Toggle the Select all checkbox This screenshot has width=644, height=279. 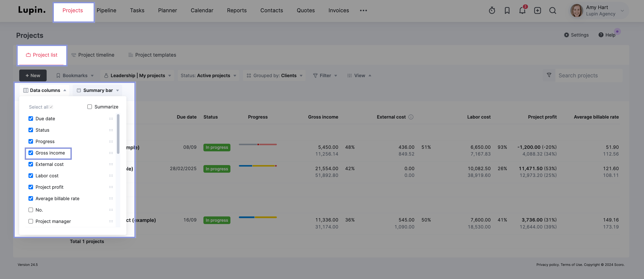coord(51,107)
